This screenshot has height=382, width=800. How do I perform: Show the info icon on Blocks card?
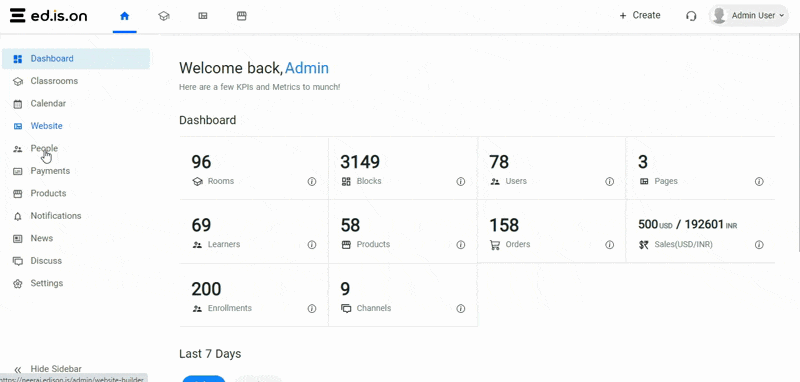tap(461, 182)
